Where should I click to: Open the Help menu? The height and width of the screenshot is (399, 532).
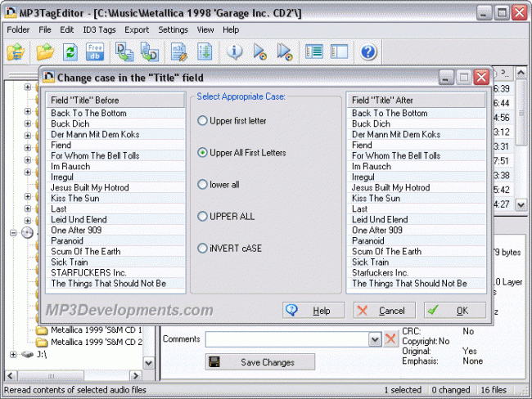coord(231,29)
